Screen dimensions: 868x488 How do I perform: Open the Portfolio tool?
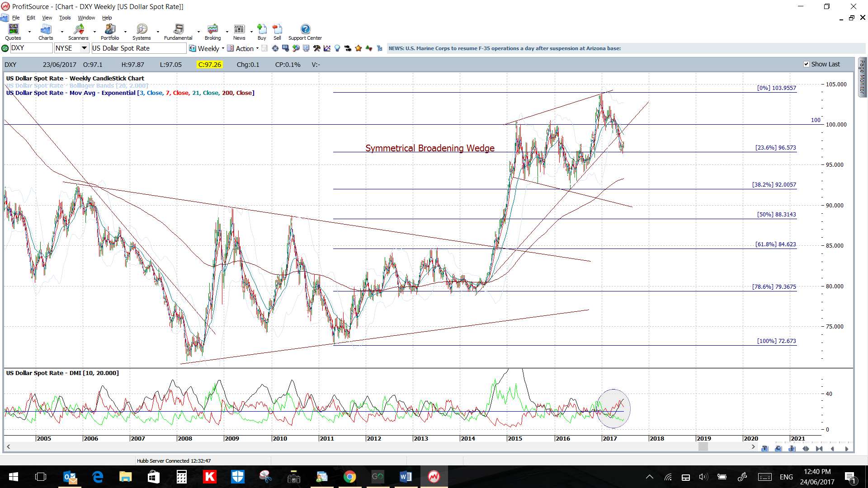pos(110,32)
